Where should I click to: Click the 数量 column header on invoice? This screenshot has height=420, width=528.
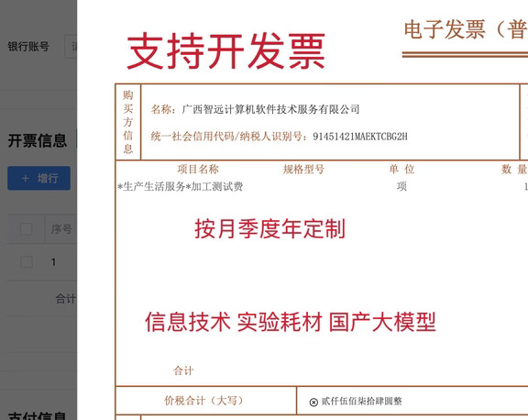[x=514, y=169]
